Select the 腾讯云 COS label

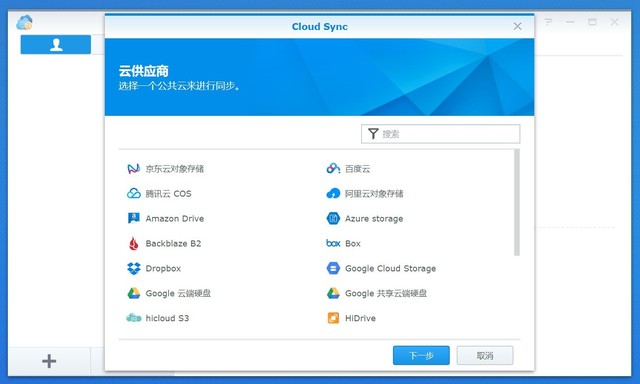168,193
